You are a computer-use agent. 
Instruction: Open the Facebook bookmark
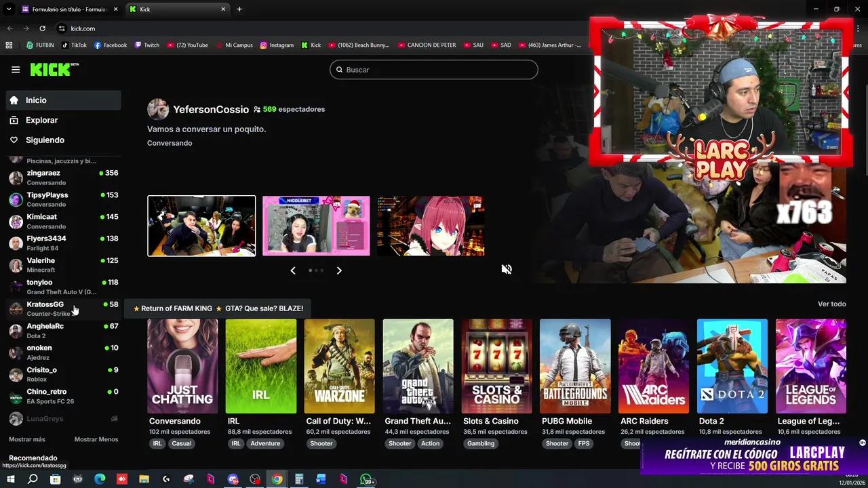point(111,45)
